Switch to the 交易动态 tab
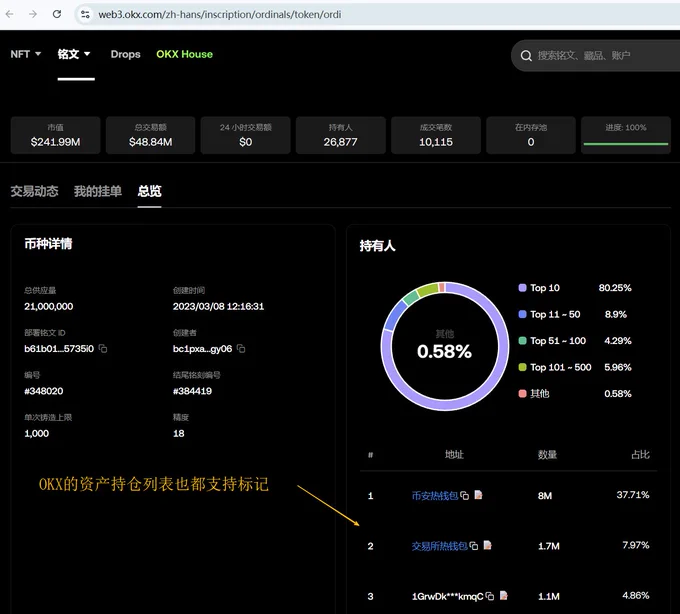The width and height of the screenshot is (680, 614). click(34, 191)
